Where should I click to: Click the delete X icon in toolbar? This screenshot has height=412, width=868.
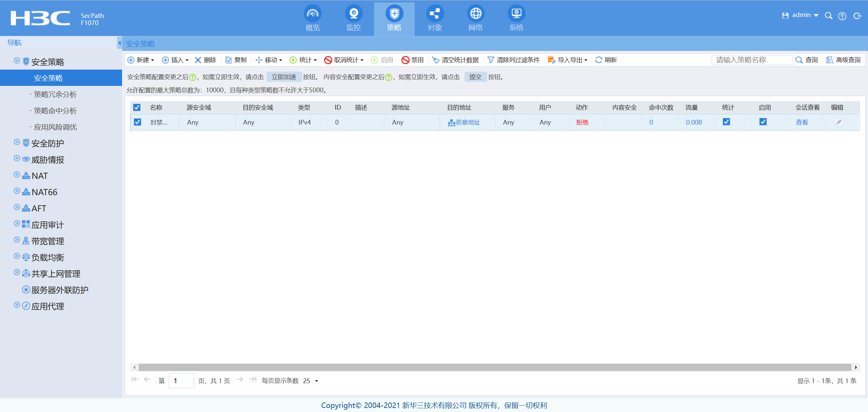[x=198, y=60]
